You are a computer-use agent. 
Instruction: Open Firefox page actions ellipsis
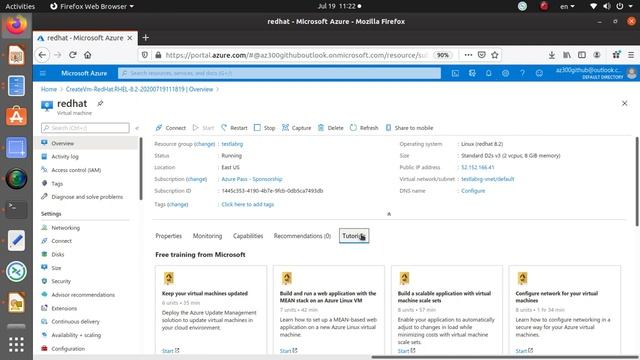tap(468, 55)
